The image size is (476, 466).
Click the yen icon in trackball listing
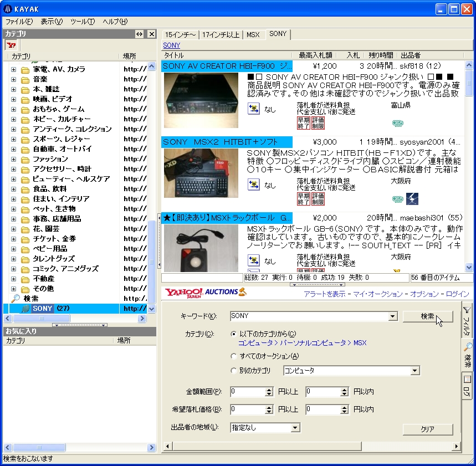coord(253,260)
